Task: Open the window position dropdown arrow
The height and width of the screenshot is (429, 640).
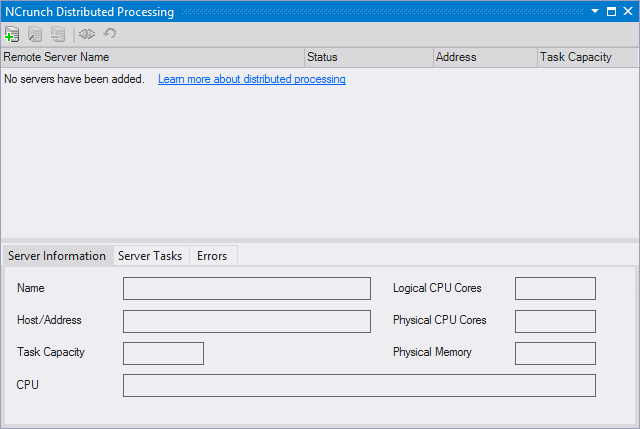Action: (595, 11)
